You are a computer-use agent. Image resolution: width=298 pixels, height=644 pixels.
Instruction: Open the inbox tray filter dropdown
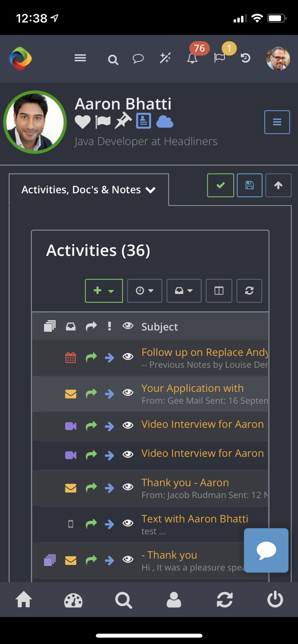pyautogui.click(x=184, y=291)
